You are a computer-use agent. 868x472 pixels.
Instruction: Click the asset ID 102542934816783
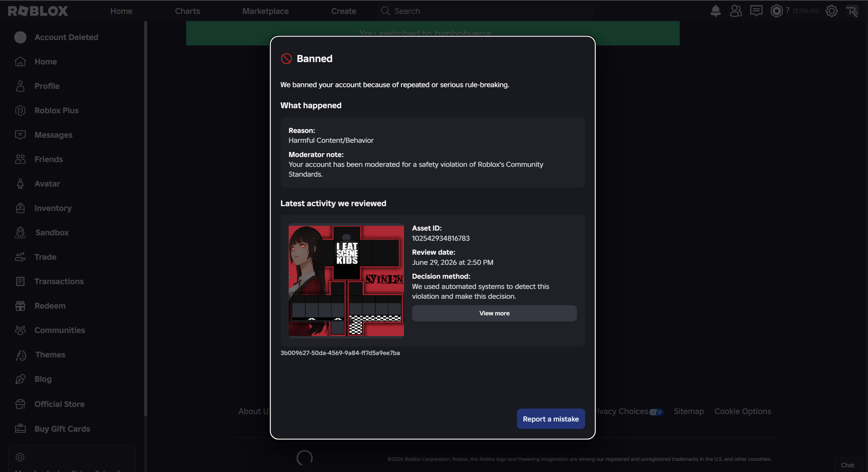tap(441, 238)
